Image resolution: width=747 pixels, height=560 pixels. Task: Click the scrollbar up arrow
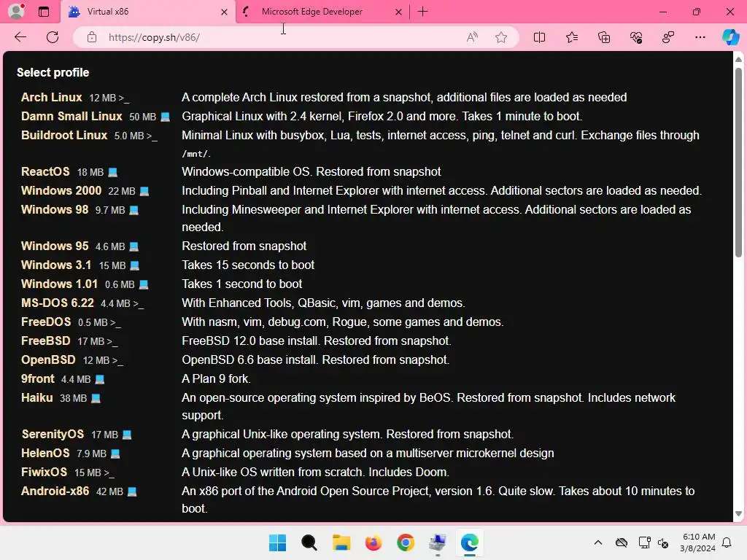tap(738, 60)
